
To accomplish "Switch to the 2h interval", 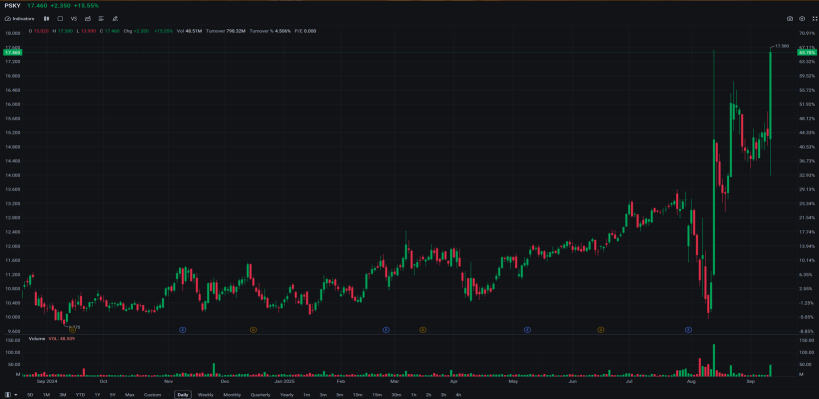I will point(428,395).
